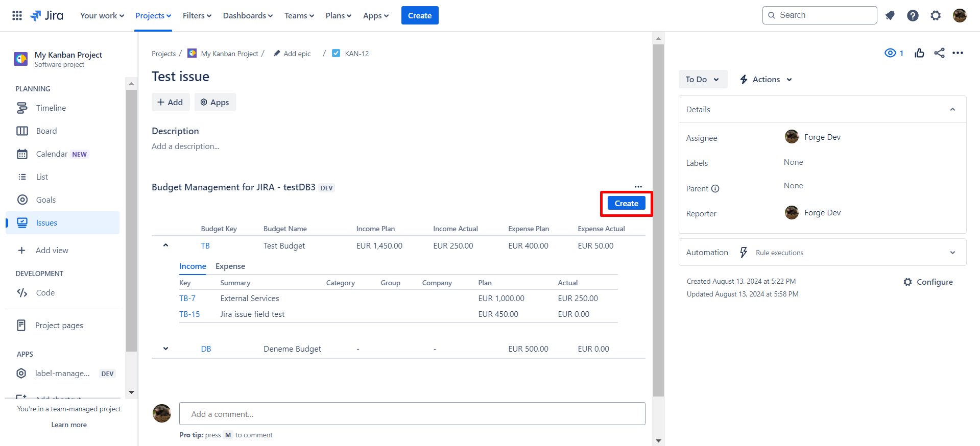
Task: Click the Jira logo
Action: click(x=46, y=15)
